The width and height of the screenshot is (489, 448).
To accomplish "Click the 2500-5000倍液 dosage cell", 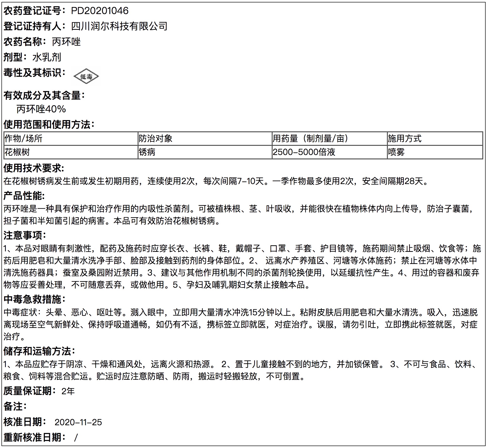I will [x=304, y=152].
